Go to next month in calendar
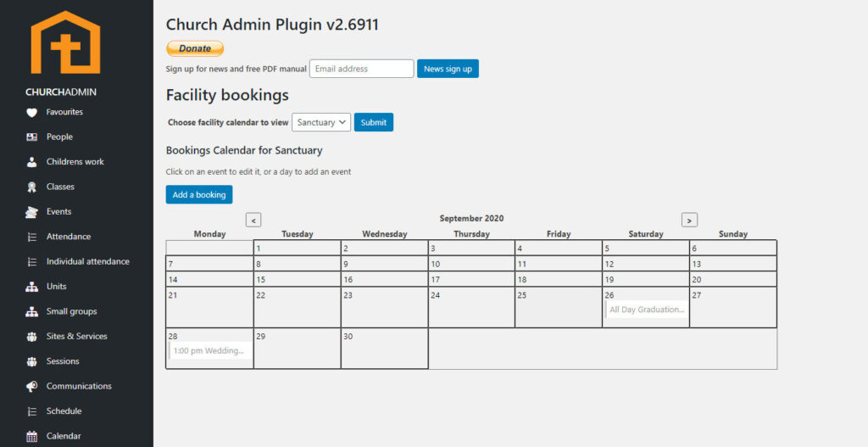The height and width of the screenshot is (447, 868). [x=689, y=220]
